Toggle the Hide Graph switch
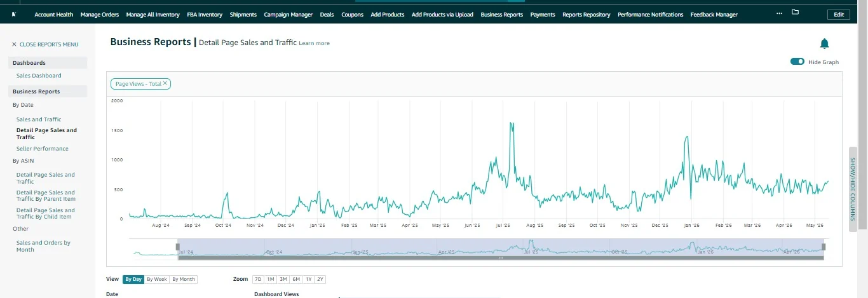Viewport: 868px width, 298px height. coord(797,62)
